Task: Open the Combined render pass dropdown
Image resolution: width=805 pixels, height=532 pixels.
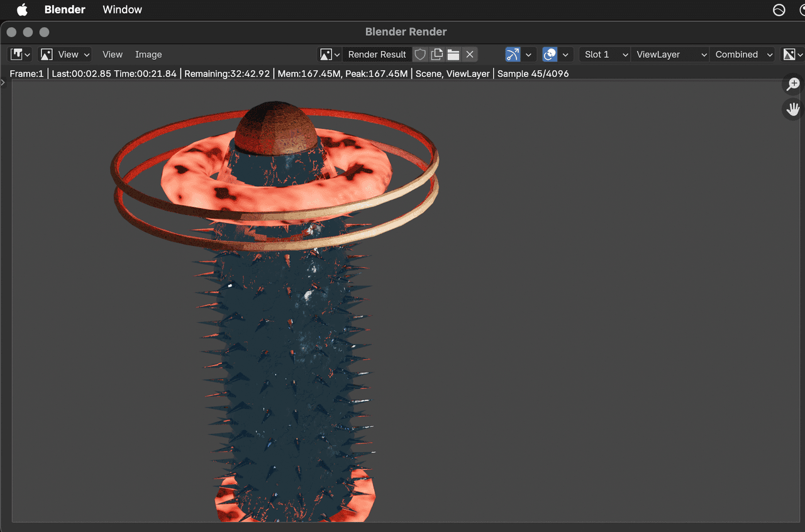Action: pyautogui.click(x=743, y=55)
